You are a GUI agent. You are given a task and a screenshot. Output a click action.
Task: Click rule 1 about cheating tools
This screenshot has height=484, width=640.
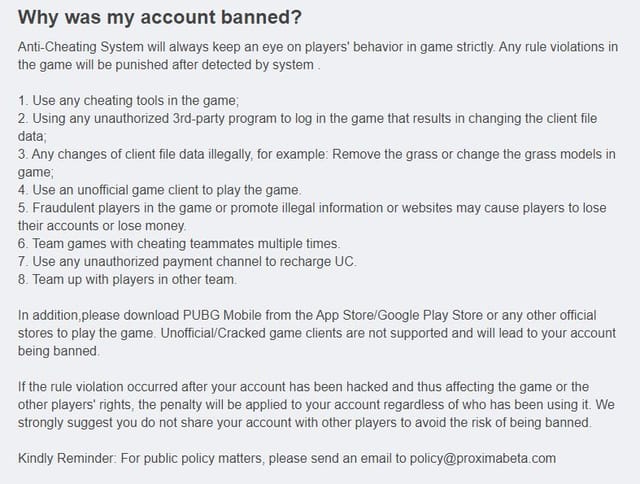pyautogui.click(x=129, y=100)
